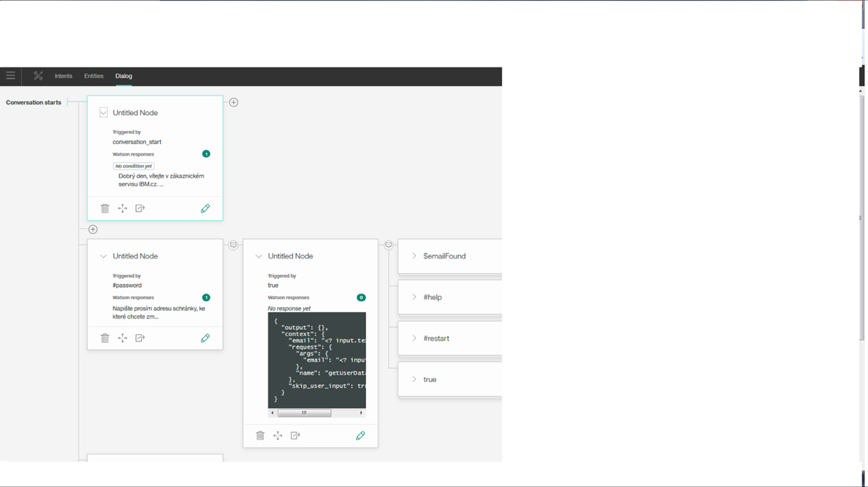Screen dimensions: 868x487
Task: Add a node below the conversation_start node
Action: (93, 229)
